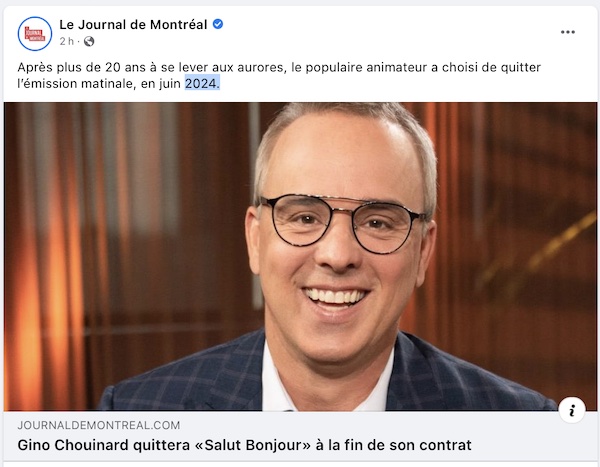
Task: Click the word "juin" in the caption
Action: click(170, 84)
